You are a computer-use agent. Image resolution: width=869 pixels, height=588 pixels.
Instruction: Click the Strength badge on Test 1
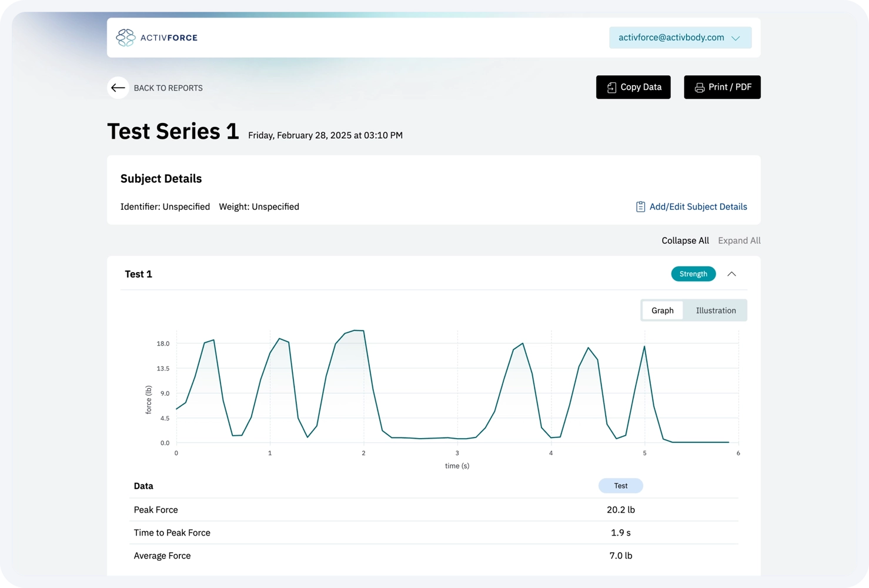[693, 274]
